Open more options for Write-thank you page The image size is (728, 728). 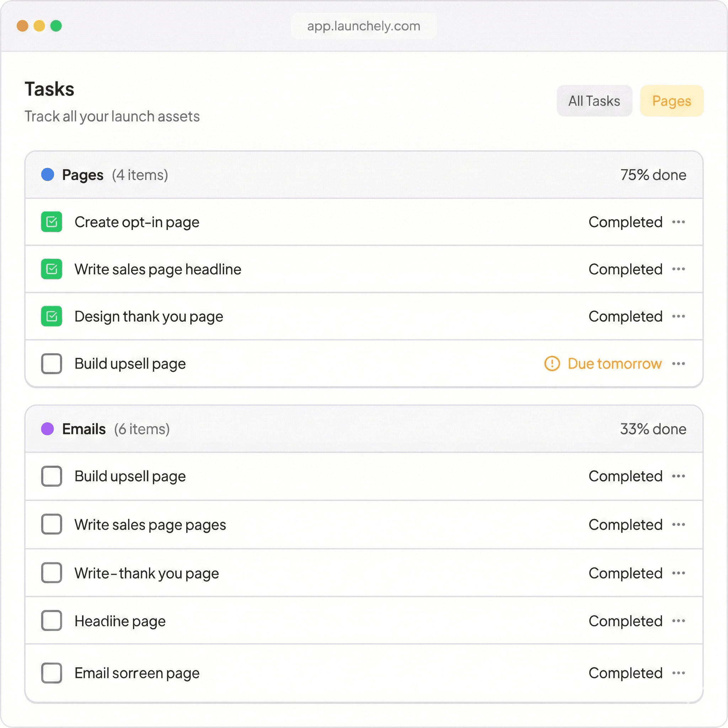coord(678,573)
